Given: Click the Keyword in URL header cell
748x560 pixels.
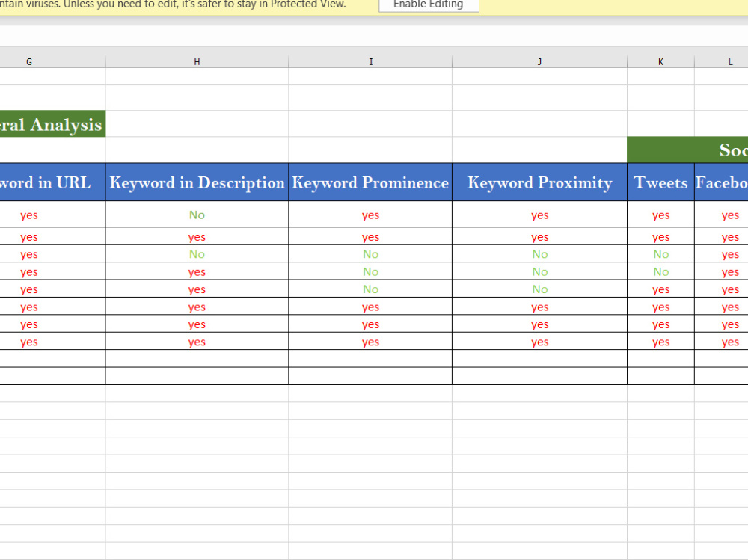Looking at the screenshot, I should [52, 182].
